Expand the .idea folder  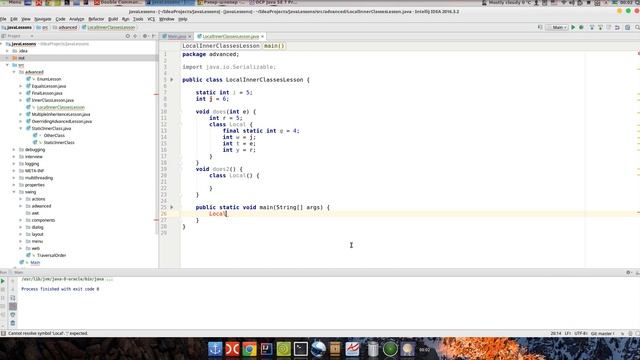point(7,51)
